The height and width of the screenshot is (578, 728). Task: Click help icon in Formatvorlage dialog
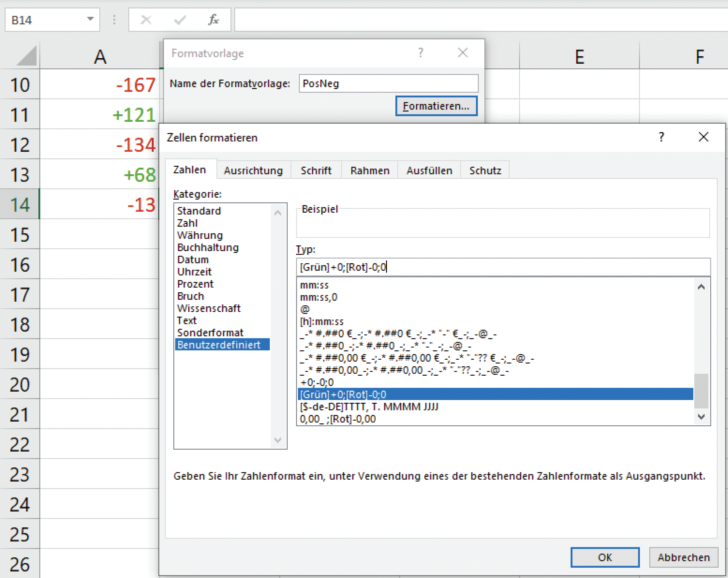pos(420,53)
